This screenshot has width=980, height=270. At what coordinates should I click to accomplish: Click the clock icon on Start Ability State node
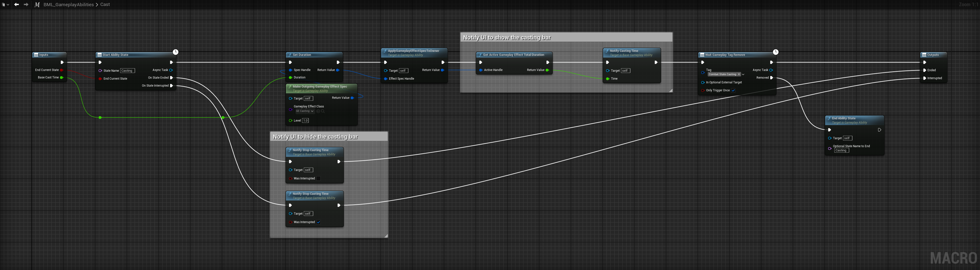175,52
